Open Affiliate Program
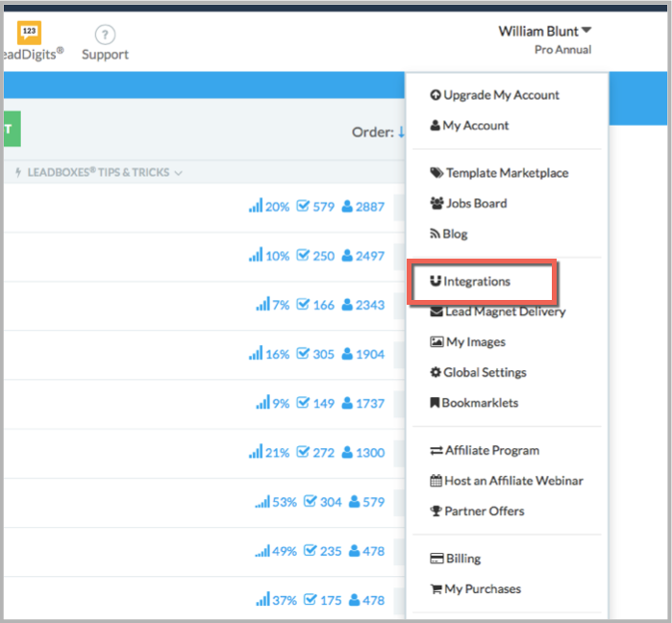This screenshot has height=623, width=672. [x=485, y=450]
